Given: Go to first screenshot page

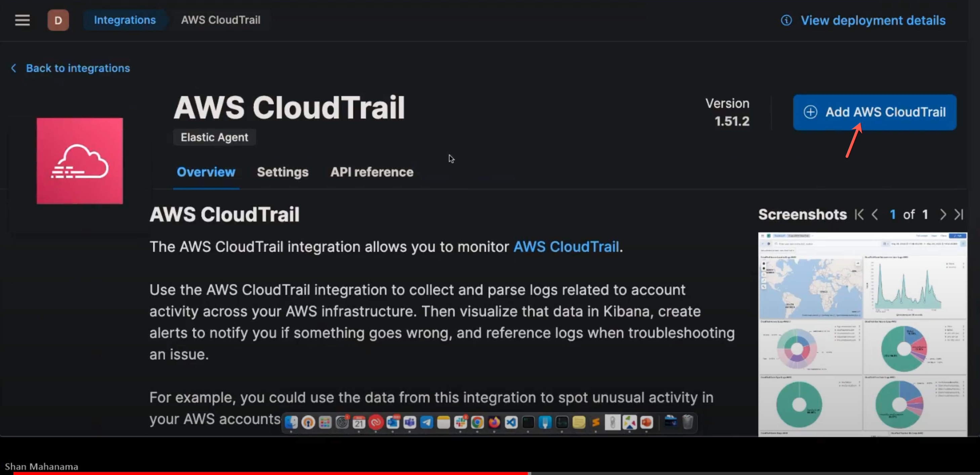Looking at the screenshot, I should [859, 215].
